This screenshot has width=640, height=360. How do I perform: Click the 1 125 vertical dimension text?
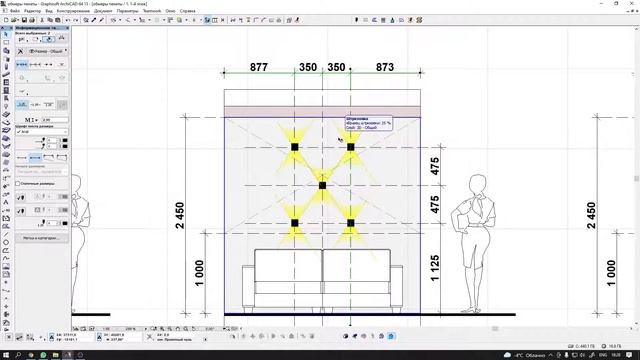435,268
